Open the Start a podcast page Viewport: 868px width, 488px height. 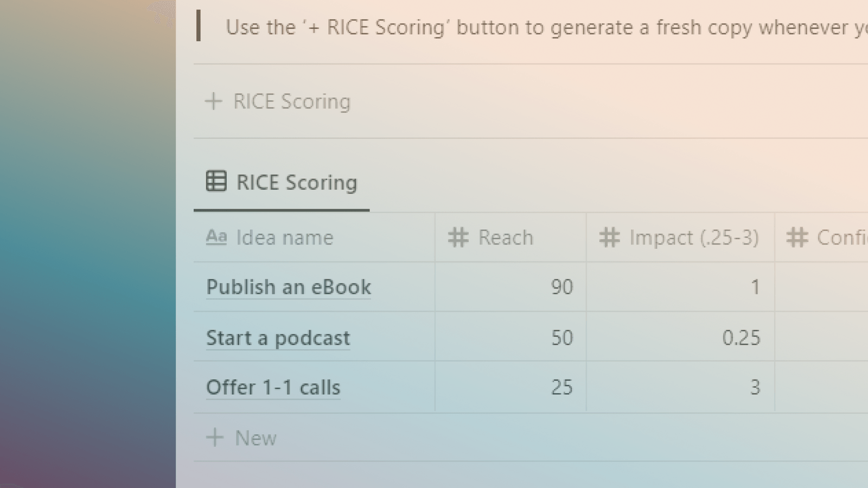point(278,337)
